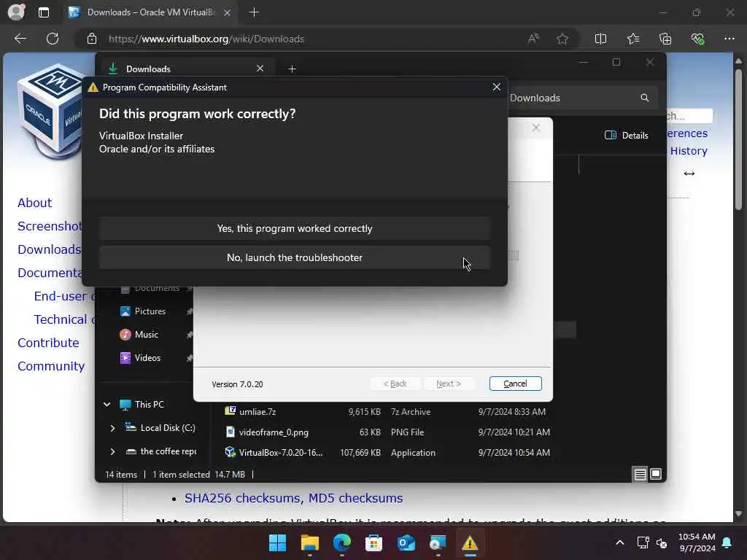Expand Local Disk (C:) node
The height and width of the screenshot is (560, 747).
[112, 428]
